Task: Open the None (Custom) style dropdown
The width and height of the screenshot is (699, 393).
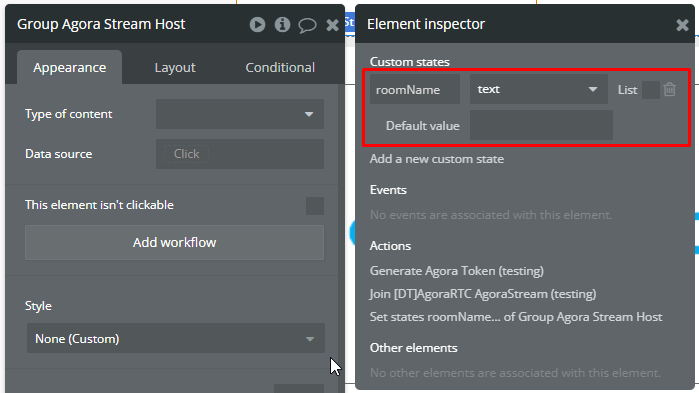Action: click(x=176, y=339)
